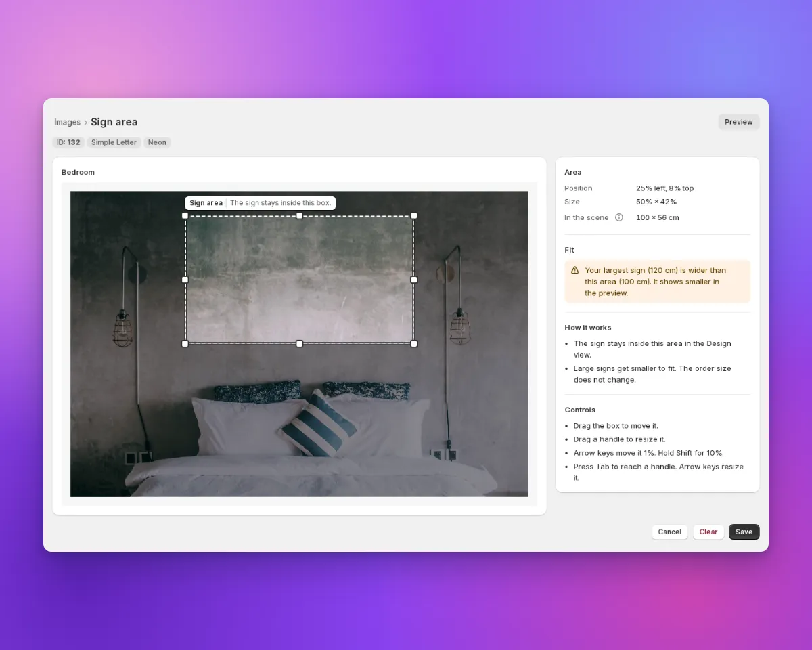Screen dimensions: 812x650
Task: Click the Press Tab to reach a handle tip
Action: pos(659,472)
